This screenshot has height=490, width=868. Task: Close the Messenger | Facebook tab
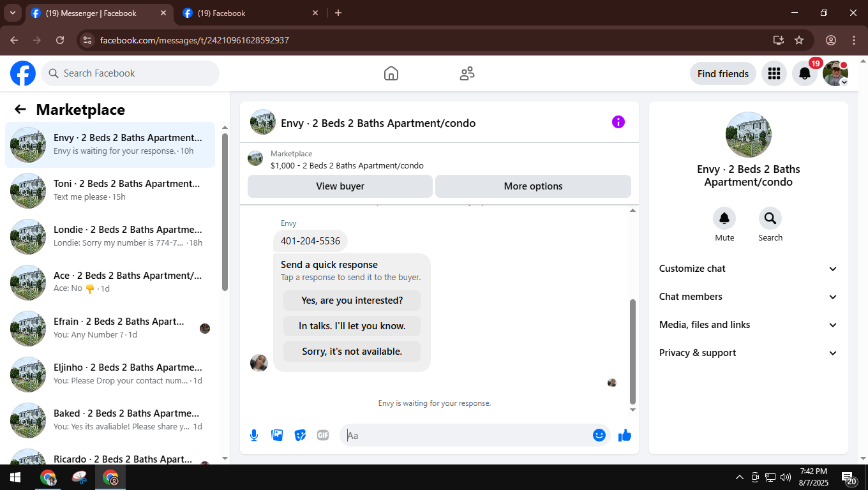(x=163, y=13)
